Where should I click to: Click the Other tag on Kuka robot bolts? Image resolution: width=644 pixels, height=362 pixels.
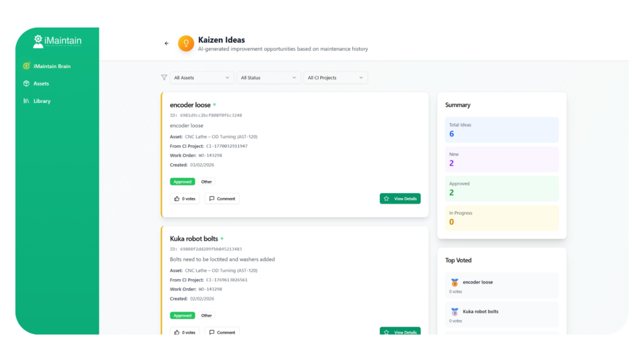(206, 315)
